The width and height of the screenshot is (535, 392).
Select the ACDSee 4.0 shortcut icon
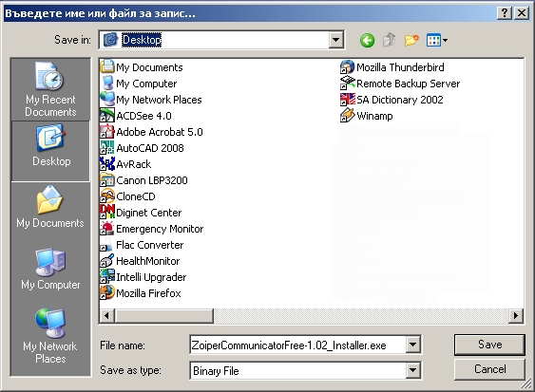pos(107,115)
